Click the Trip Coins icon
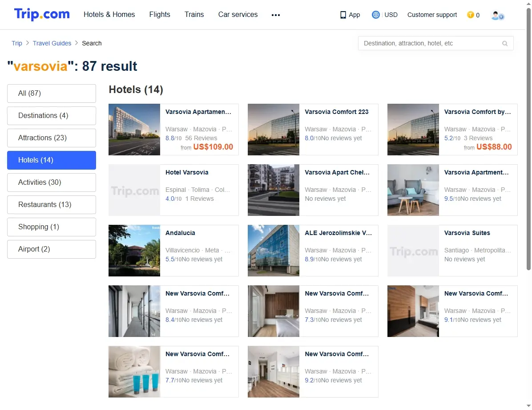Image resolution: width=532 pixels, height=410 pixels. 470,15
